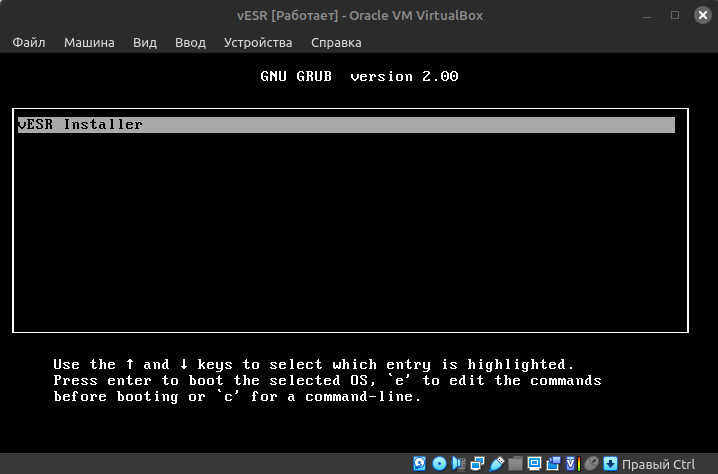Screen dimensions: 718x474
Task: Click the GNU GRUB version 2.00 heading
Action: point(359,76)
